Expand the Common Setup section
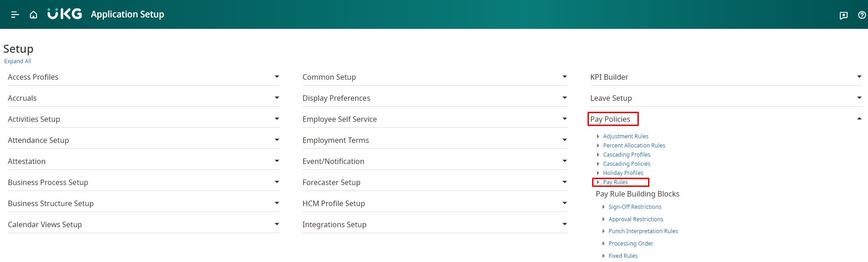 [565, 77]
